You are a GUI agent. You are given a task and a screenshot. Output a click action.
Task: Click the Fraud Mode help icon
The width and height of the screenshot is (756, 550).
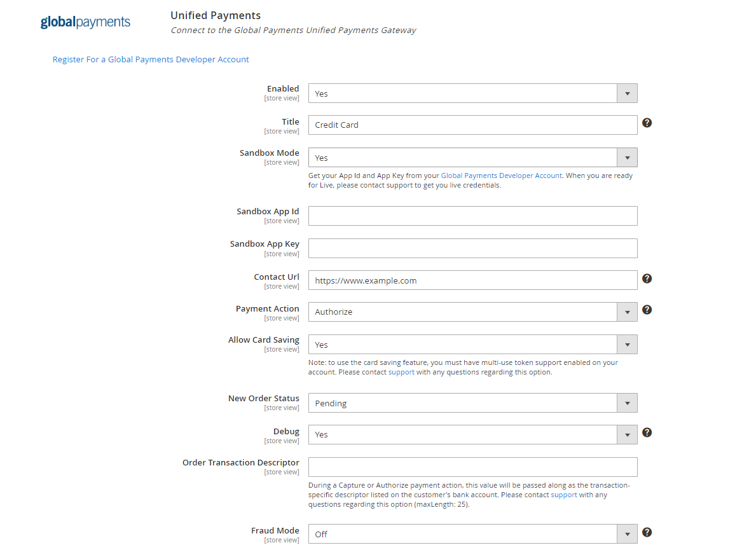coord(647,532)
